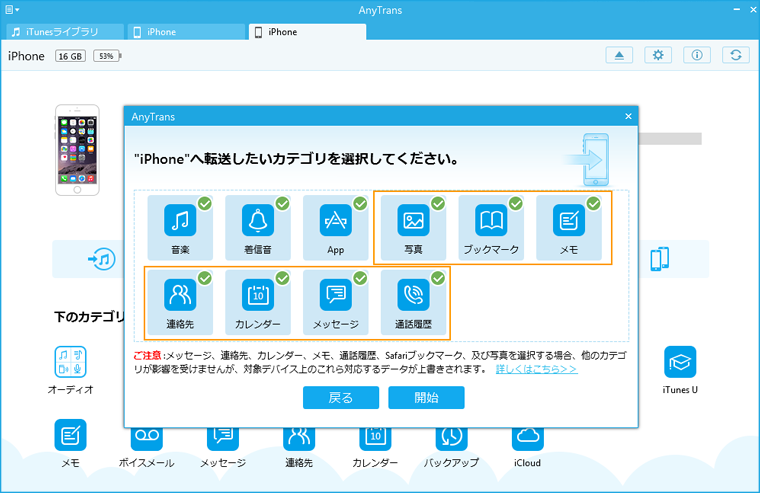This screenshot has height=493, width=760.
Task: Open the AnyTrans menu dropdown at top-left
Action: (x=12, y=10)
